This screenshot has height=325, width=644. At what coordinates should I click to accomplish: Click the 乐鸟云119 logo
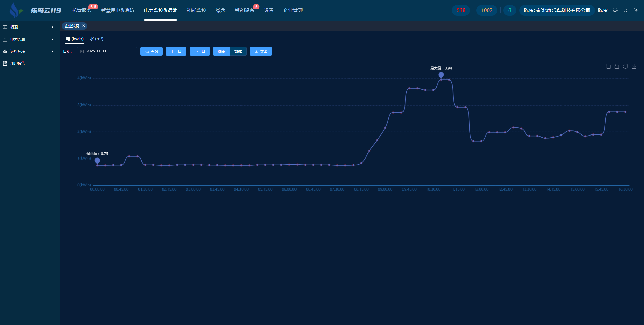point(35,10)
